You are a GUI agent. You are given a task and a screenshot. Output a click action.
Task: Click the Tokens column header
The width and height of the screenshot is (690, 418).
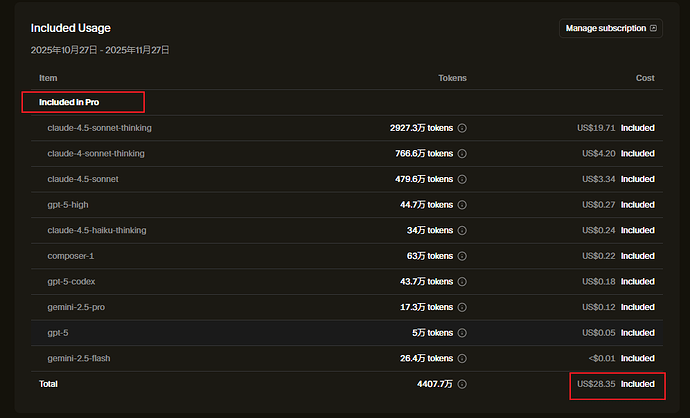point(452,78)
